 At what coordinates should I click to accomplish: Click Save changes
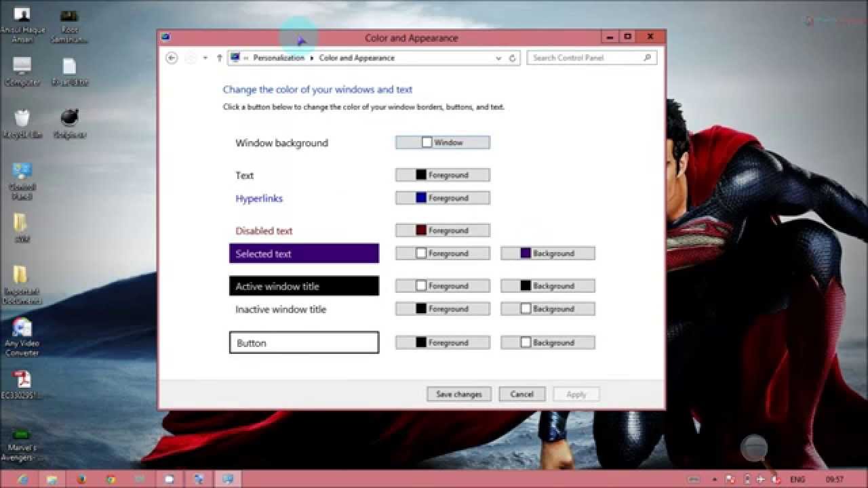[x=459, y=394]
